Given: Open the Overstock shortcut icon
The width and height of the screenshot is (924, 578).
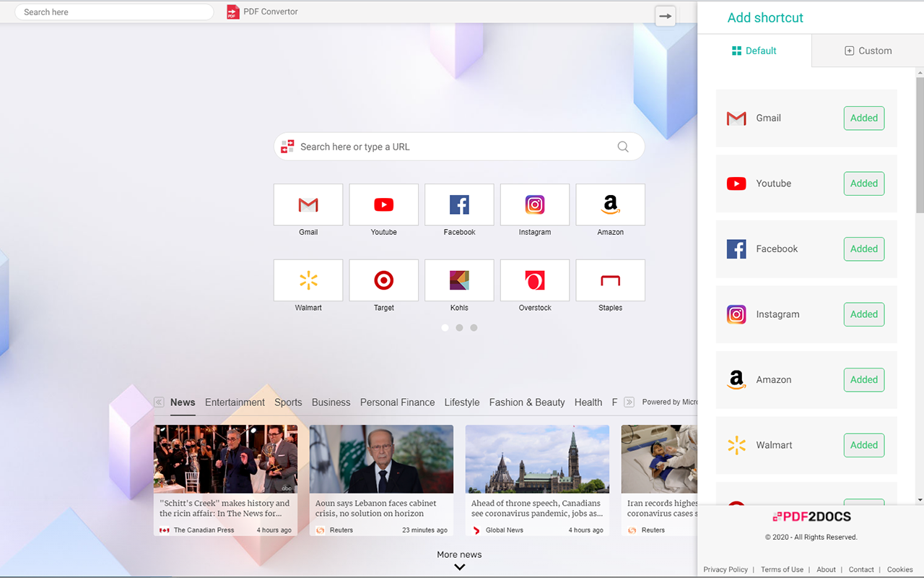Looking at the screenshot, I should tap(534, 280).
